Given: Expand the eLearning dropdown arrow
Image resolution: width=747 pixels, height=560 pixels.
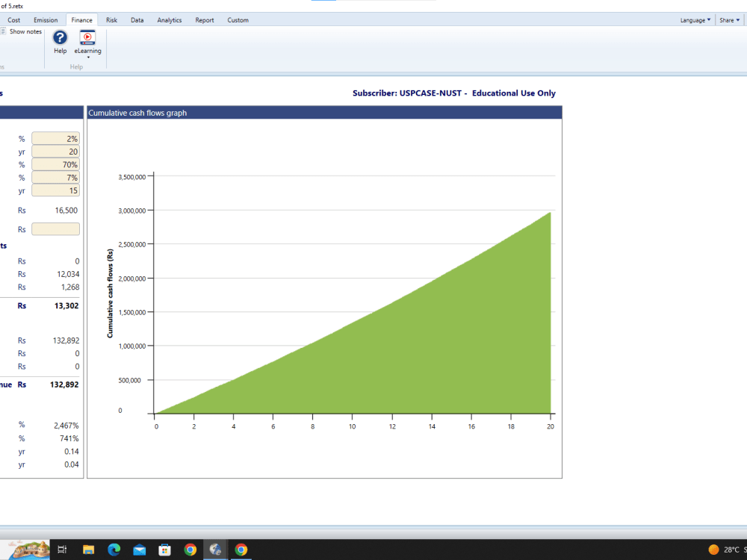Looking at the screenshot, I should (x=87, y=56).
